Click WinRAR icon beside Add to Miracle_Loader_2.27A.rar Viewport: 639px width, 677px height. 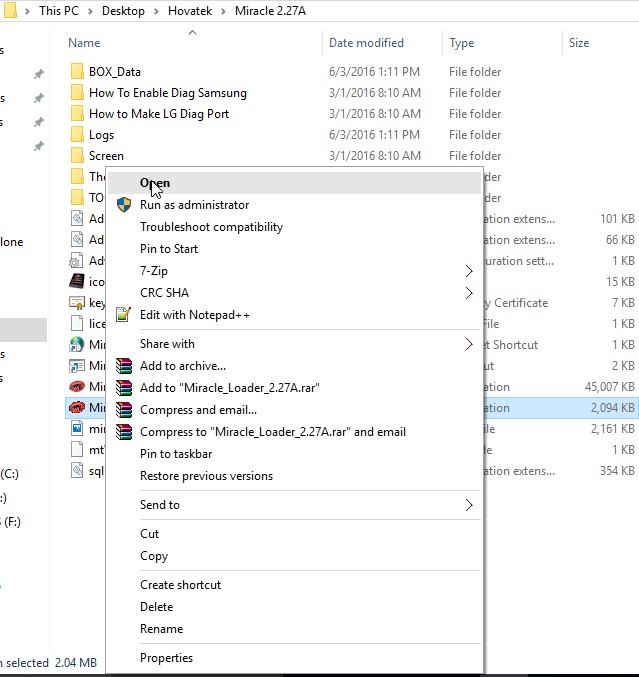coord(124,388)
